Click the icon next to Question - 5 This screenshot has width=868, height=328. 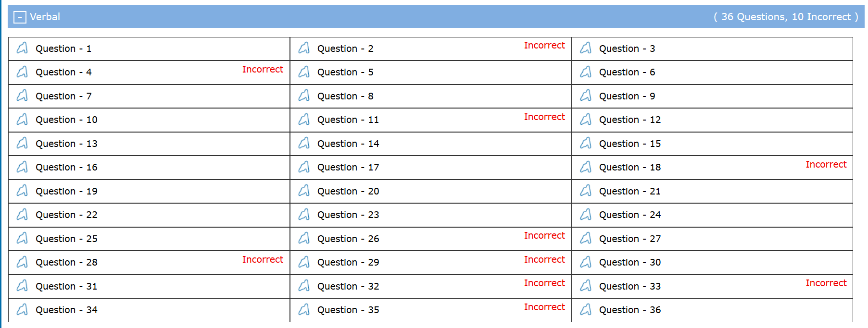click(x=304, y=72)
